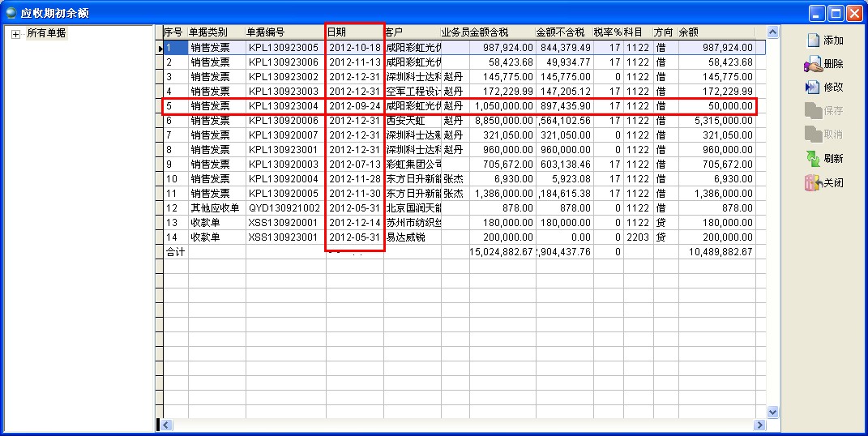The image size is (868, 436).
Task: Select the 所有单据 tree item
Action: point(46,33)
